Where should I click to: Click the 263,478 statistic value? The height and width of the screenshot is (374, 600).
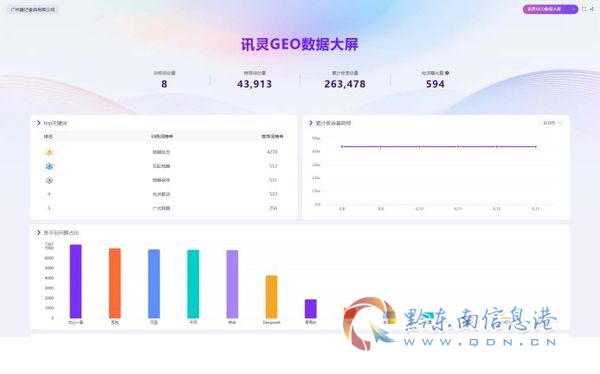pos(345,84)
